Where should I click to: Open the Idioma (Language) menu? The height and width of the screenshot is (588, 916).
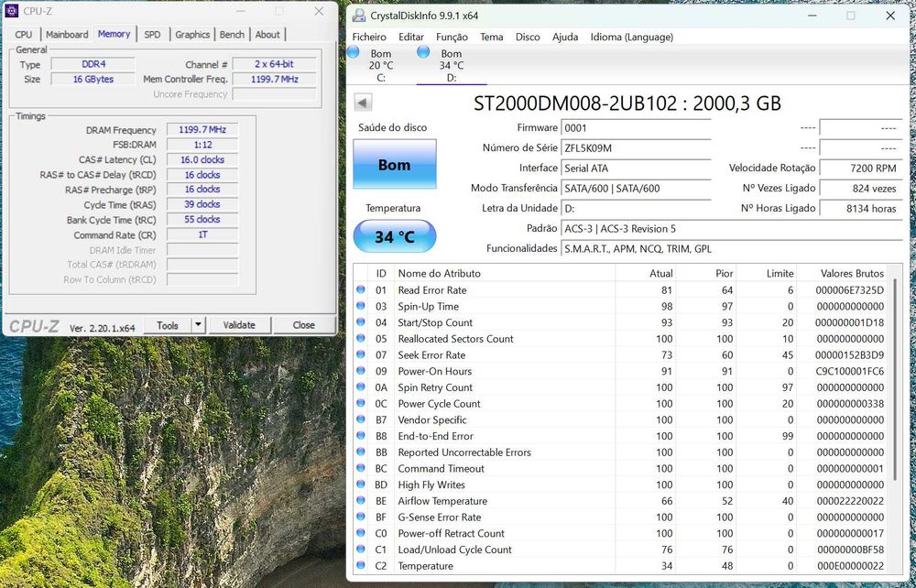click(631, 37)
